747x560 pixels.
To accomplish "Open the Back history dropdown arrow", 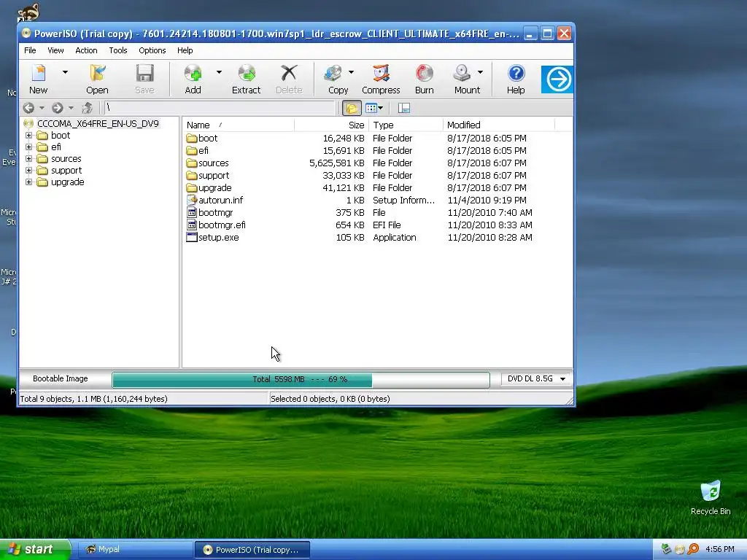I will [x=42, y=108].
